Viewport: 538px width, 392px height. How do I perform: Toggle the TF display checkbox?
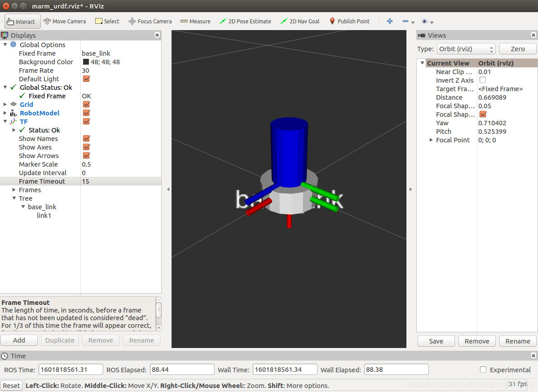(87, 121)
